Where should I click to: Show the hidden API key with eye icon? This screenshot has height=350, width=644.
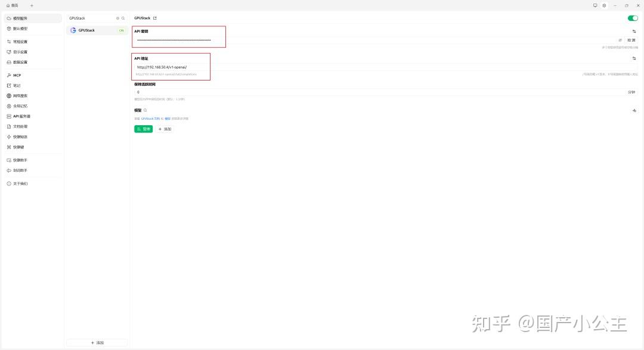coord(620,41)
